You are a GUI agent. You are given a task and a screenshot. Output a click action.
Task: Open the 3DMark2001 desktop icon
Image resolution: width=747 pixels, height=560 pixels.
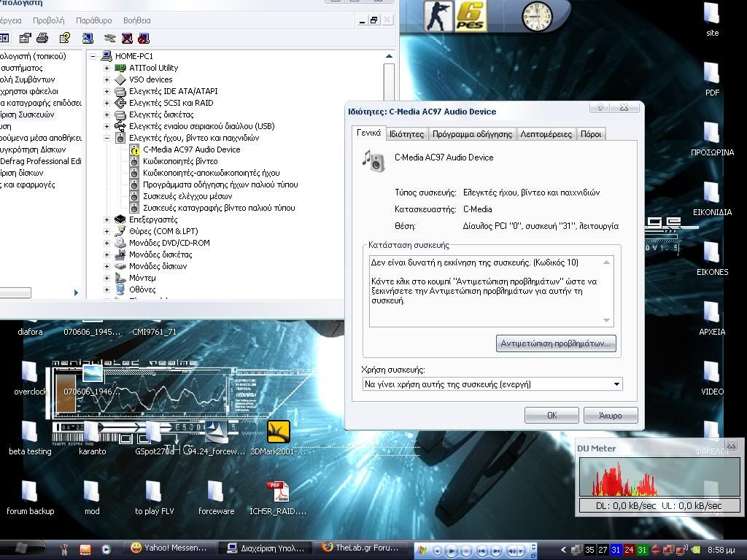pos(278,432)
